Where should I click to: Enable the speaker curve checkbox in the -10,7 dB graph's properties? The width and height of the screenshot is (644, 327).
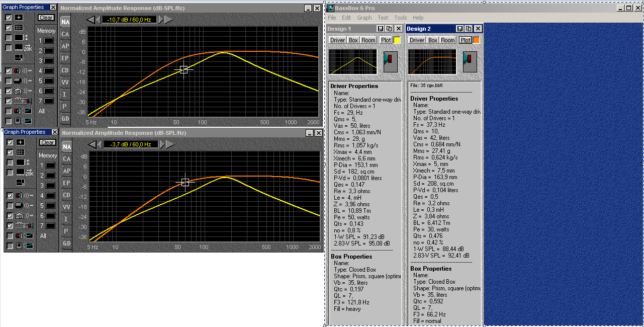9,111
